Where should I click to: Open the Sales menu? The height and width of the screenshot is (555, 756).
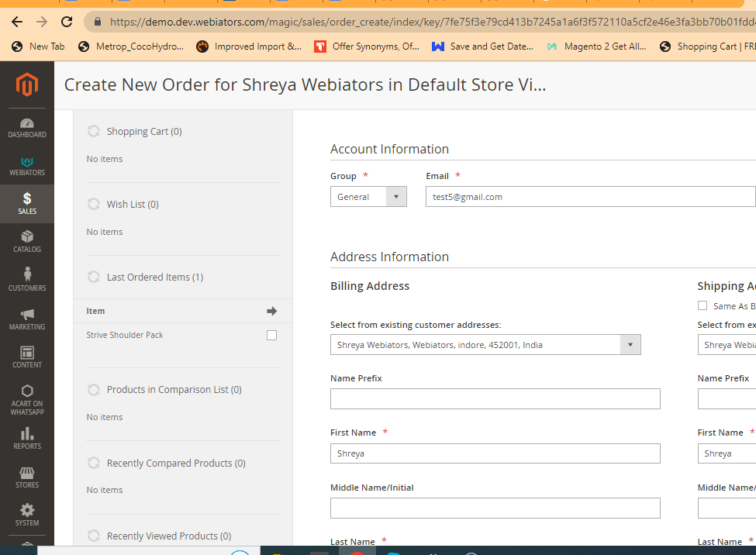click(x=27, y=204)
